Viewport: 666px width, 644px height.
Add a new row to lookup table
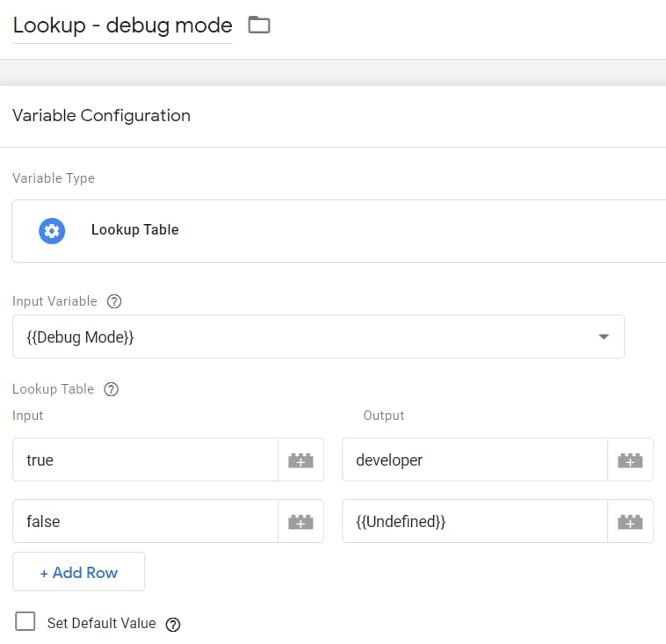[x=78, y=573]
